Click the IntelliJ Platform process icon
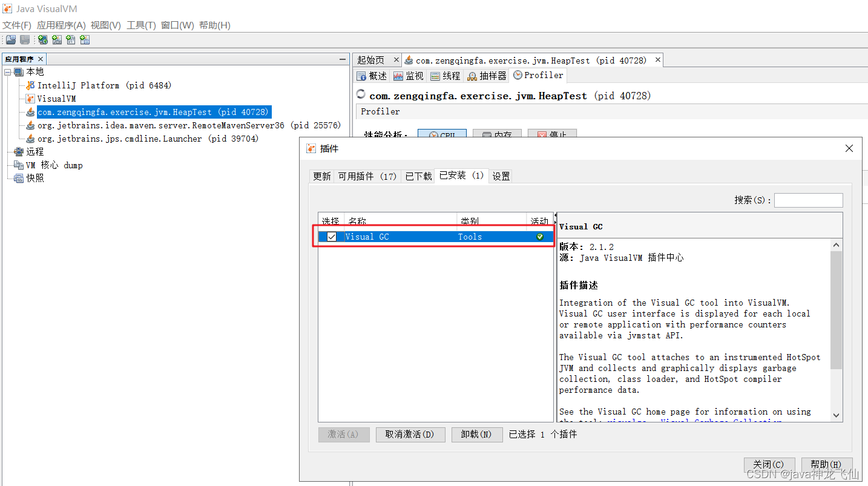Viewport: 868px width, 486px height. click(30, 85)
